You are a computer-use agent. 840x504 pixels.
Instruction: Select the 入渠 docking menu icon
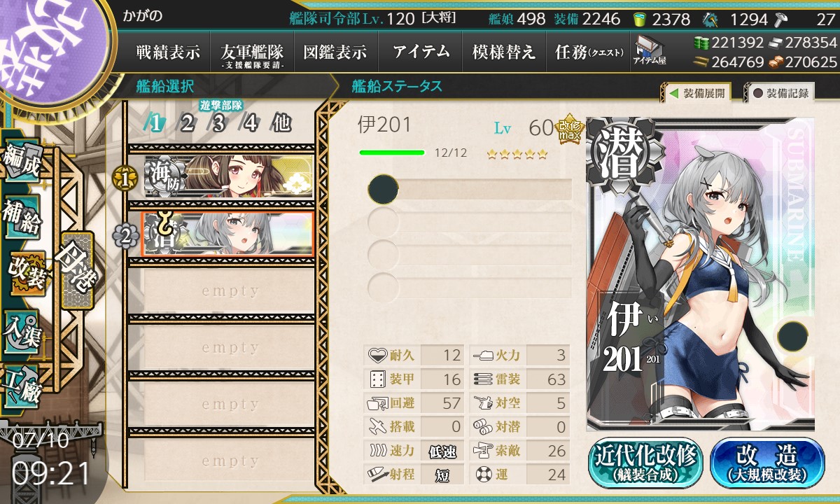click(22, 328)
